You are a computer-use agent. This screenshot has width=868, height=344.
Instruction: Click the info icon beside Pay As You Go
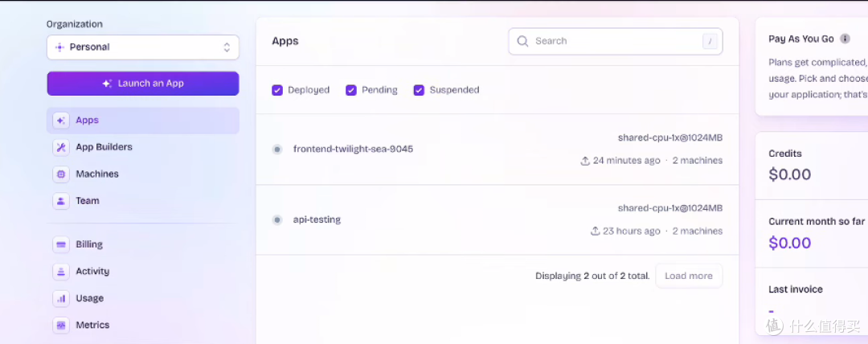point(845,39)
